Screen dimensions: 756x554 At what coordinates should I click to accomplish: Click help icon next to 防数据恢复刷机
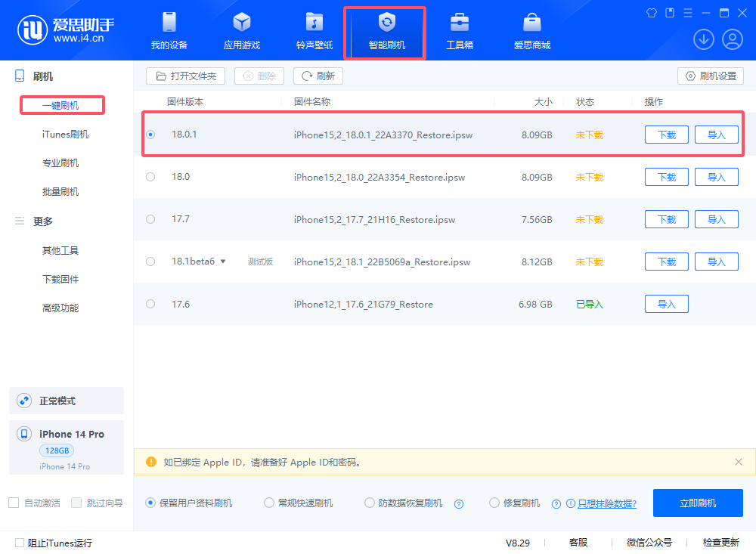(459, 504)
